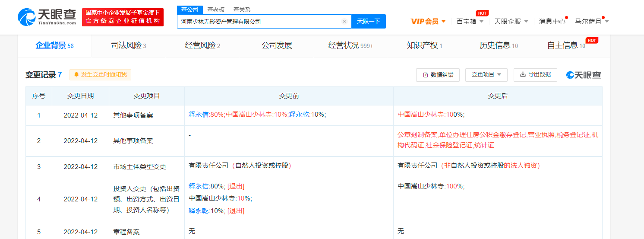Screen dimensions: 644x239
Task: Switch to 查老板 search tab
Action: pos(216,10)
